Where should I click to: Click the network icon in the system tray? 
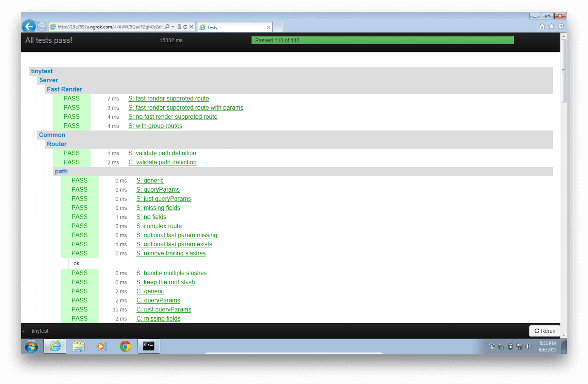pos(519,347)
